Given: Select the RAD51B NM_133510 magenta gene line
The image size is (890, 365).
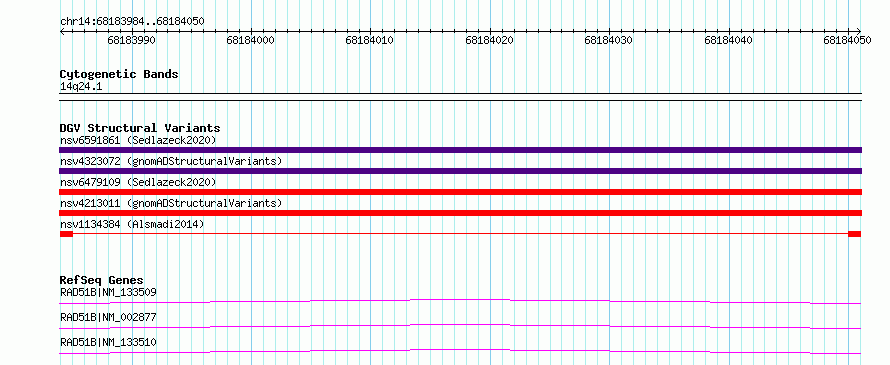Looking at the screenshot, I should point(460,351).
